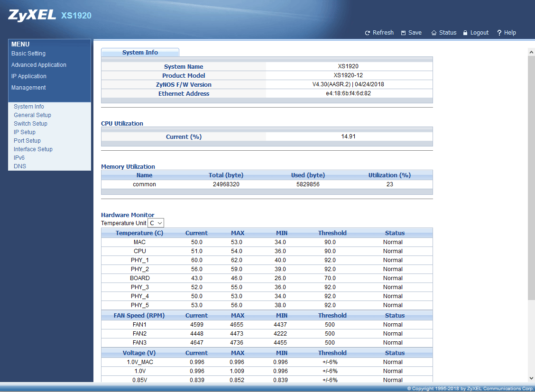
Task: Click the Utilization (%) column header
Action: coord(389,175)
